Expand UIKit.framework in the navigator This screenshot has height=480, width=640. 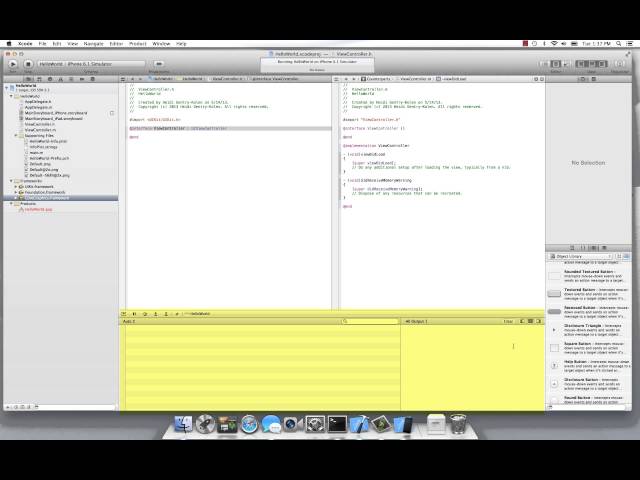(16, 187)
